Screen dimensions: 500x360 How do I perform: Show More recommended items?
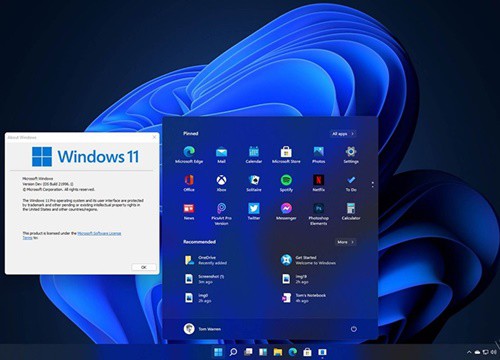click(345, 242)
